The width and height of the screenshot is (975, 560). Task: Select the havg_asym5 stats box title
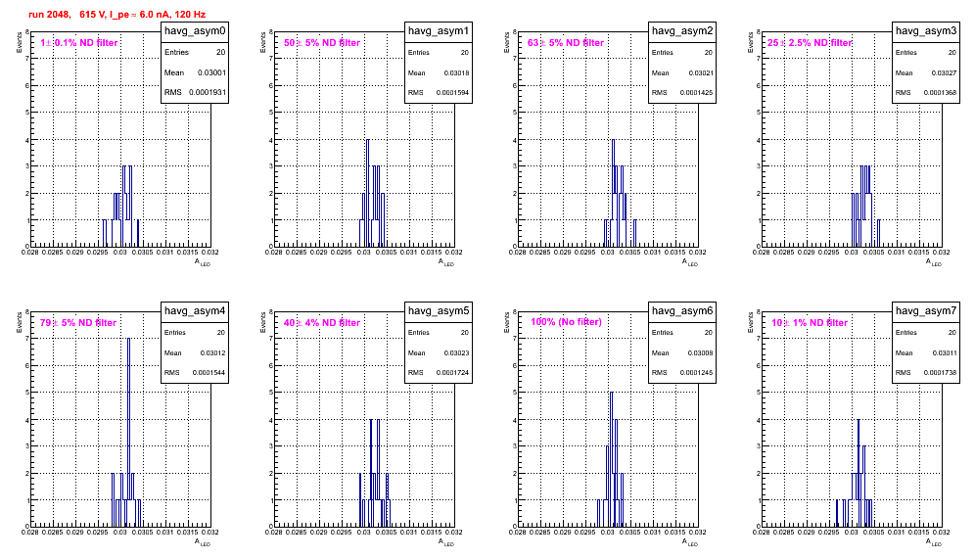[x=439, y=311]
